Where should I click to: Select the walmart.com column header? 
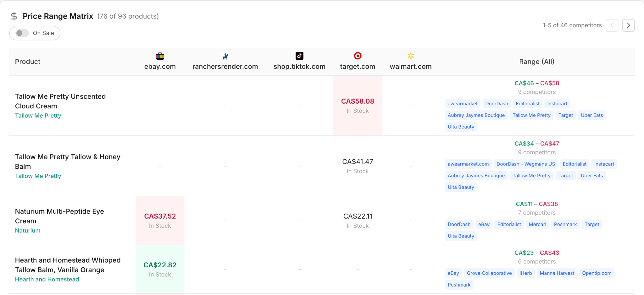(x=411, y=67)
